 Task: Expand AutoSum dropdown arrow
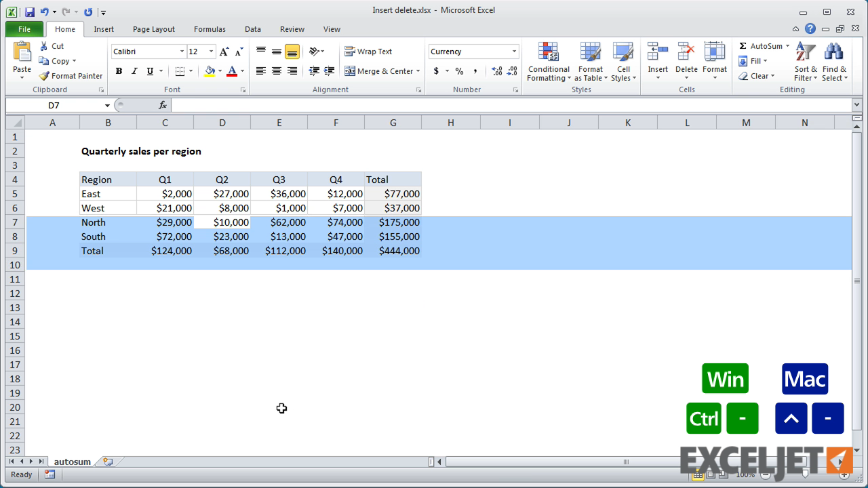pos(787,46)
